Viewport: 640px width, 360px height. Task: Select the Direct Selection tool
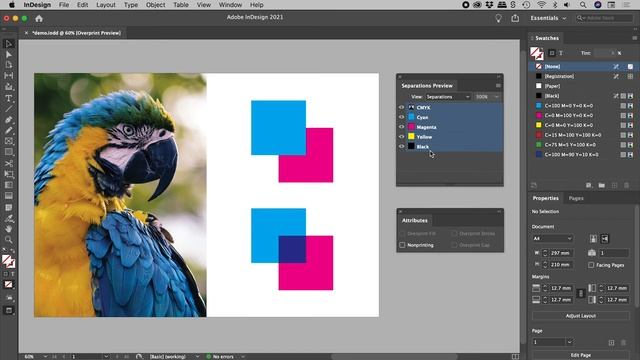tap(9, 54)
